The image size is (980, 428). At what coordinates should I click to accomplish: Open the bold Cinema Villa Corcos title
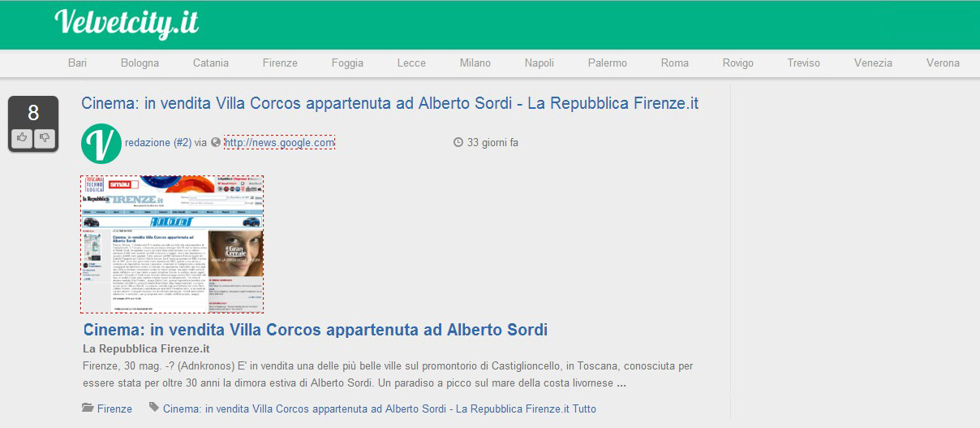[316, 330]
